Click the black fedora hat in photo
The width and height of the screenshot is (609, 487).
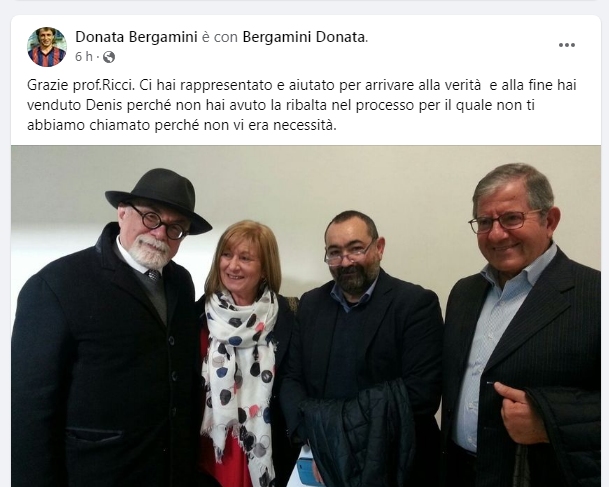coord(159,198)
